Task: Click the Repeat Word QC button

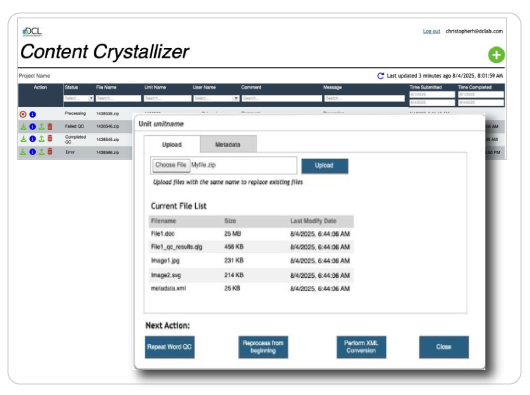Action: click(x=169, y=347)
